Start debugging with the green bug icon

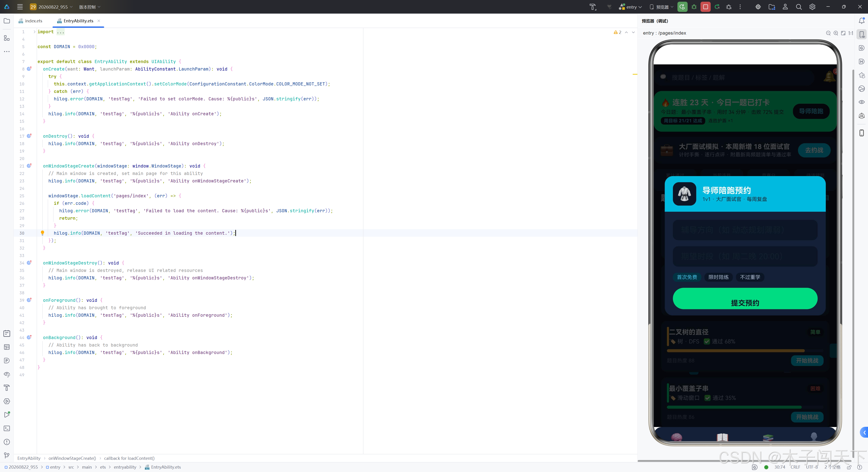[x=694, y=7]
